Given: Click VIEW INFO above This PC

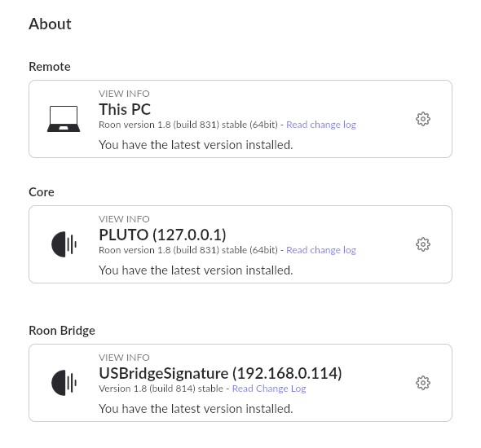Looking at the screenshot, I should (124, 94).
